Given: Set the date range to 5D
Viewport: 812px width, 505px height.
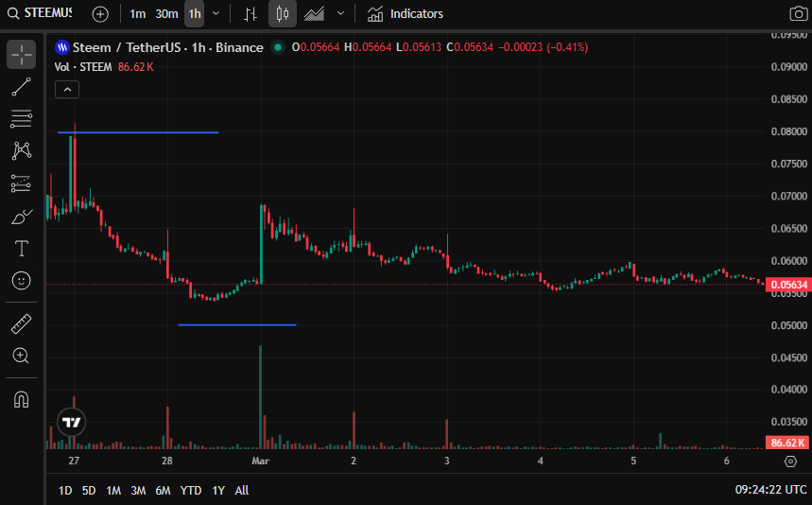Looking at the screenshot, I should click(89, 491).
